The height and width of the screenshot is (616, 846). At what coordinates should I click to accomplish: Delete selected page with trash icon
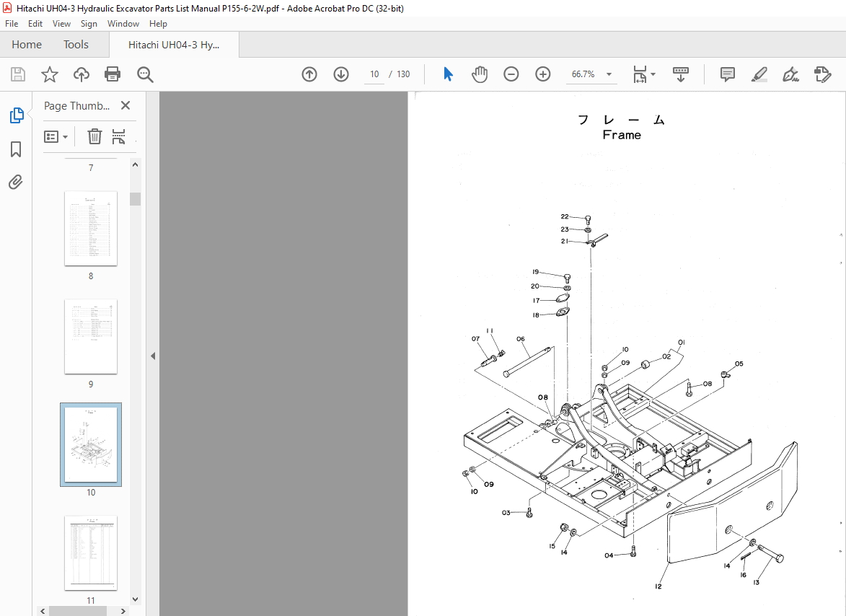[x=94, y=136]
